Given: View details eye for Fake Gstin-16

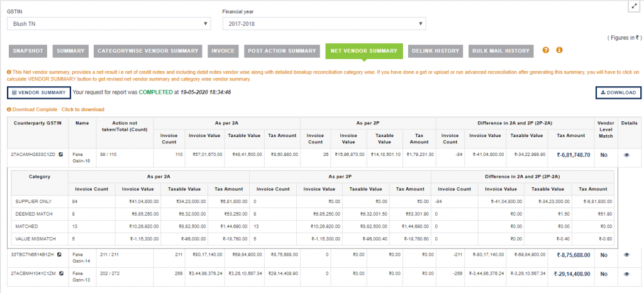Looking at the screenshot, I should [626, 155].
